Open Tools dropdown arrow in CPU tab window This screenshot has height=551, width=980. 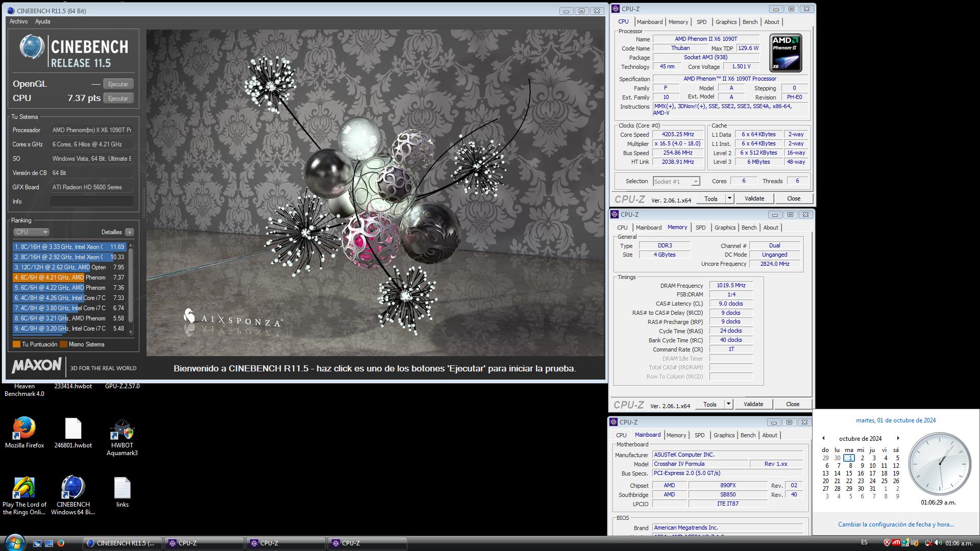pyautogui.click(x=729, y=198)
